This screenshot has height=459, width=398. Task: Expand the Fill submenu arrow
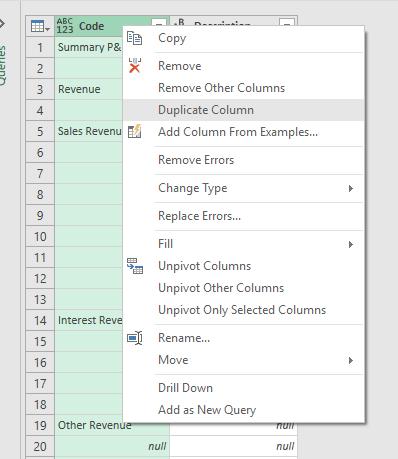350,244
